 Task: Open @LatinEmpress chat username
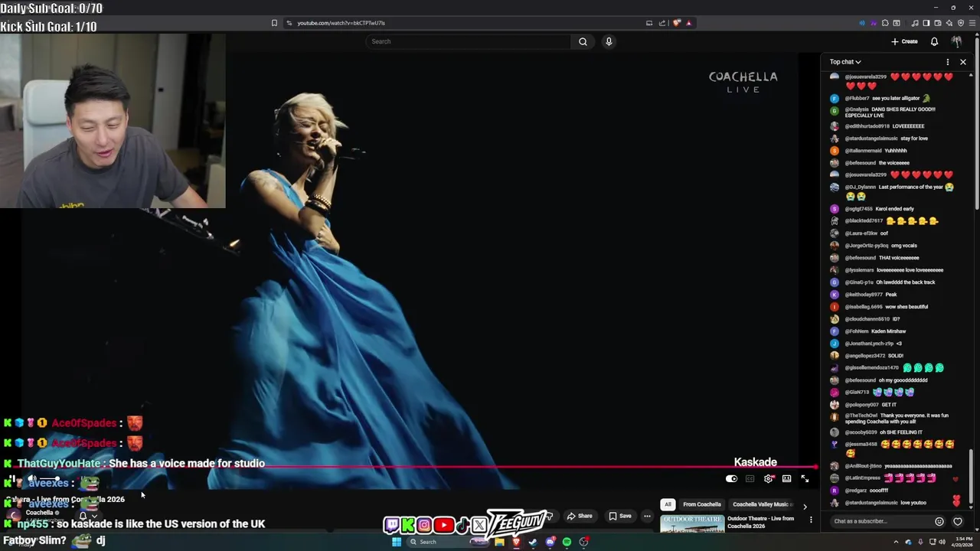point(863,478)
